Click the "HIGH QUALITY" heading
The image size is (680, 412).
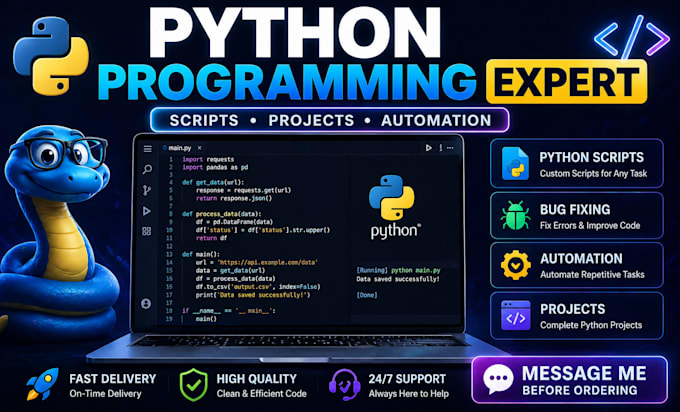click(256, 379)
